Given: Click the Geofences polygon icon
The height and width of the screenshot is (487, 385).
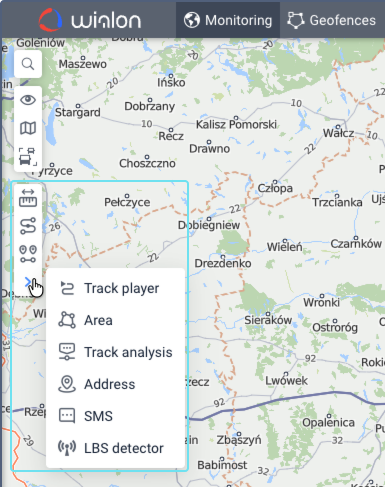Looking at the screenshot, I should pyautogui.click(x=296, y=20).
